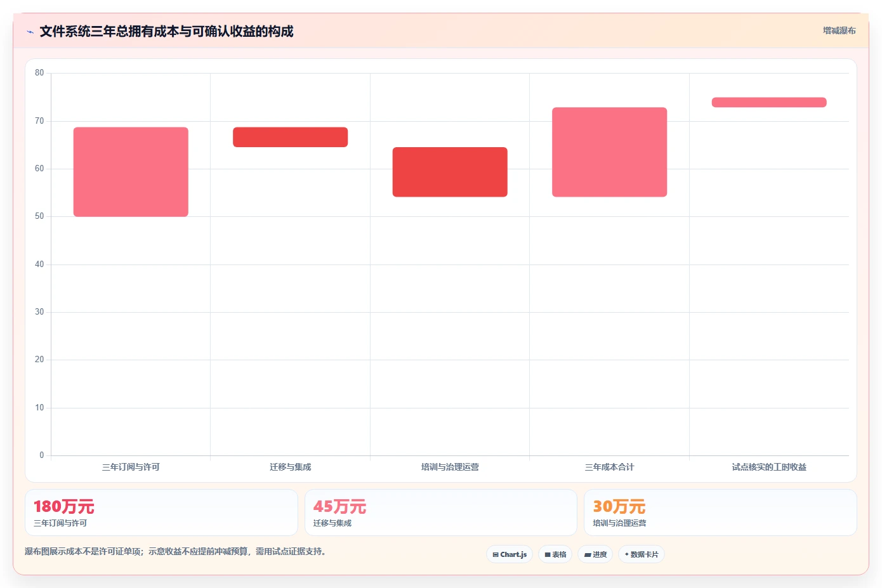The height and width of the screenshot is (588, 882).
Task: Click the 增减瀑布 label in header
Action: pyautogui.click(x=839, y=30)
